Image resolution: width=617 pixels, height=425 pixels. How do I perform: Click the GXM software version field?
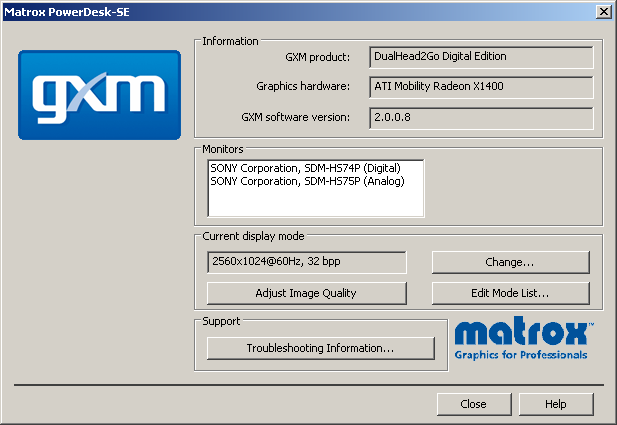tap(481, 118)
